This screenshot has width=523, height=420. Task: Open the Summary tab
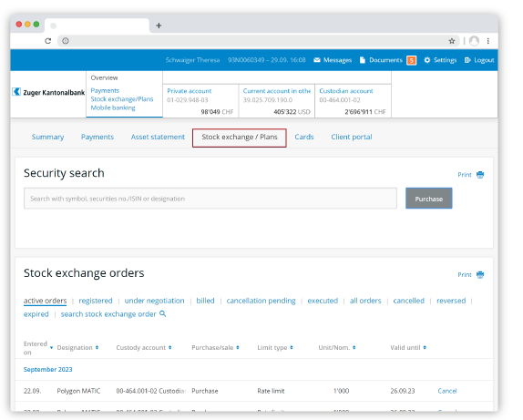click(47, 137)
